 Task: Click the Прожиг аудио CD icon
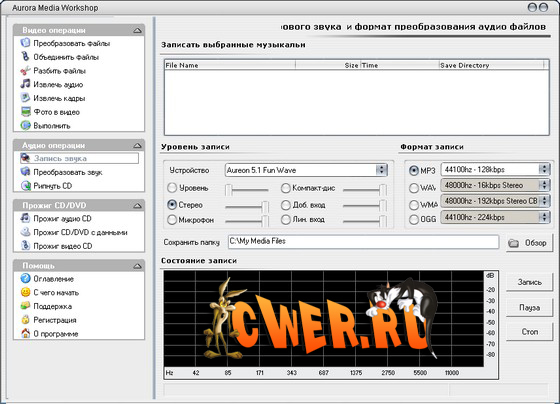pyautogui.click(x=25, y=218)
